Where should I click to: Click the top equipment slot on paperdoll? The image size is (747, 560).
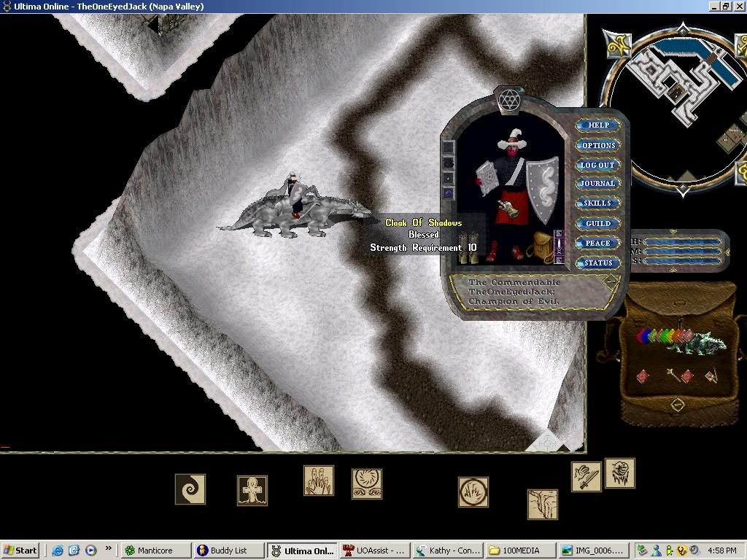(449, 147)
